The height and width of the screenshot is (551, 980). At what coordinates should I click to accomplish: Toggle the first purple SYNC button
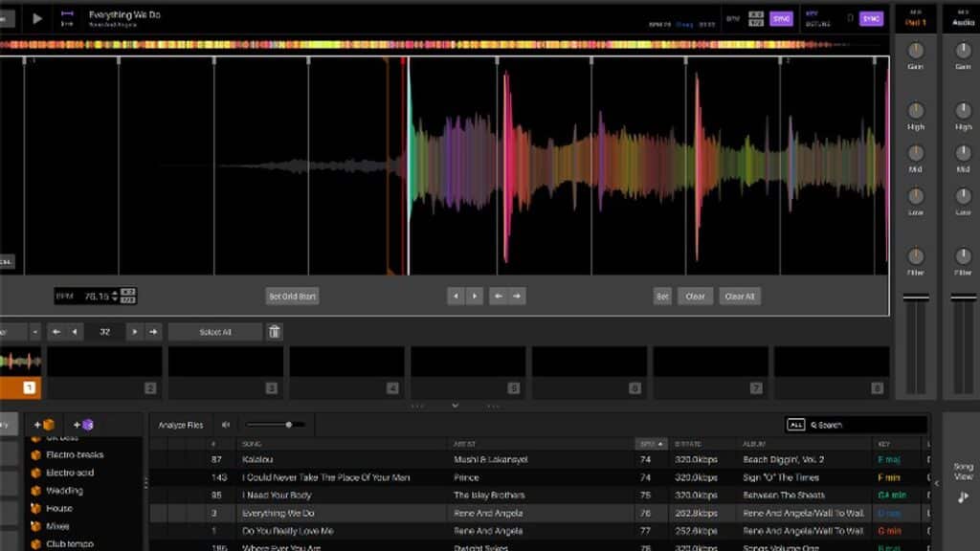[x=781, y=19]
